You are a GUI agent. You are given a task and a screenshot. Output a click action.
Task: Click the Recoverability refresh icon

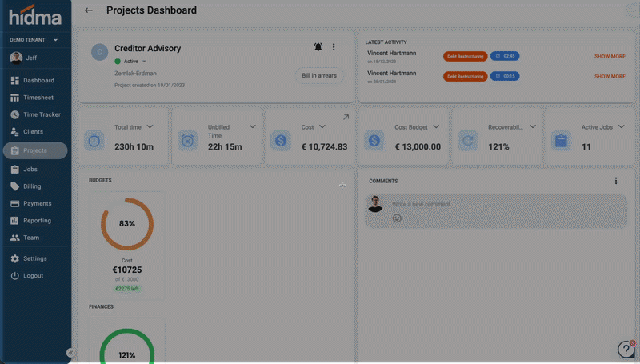point(468,141)
